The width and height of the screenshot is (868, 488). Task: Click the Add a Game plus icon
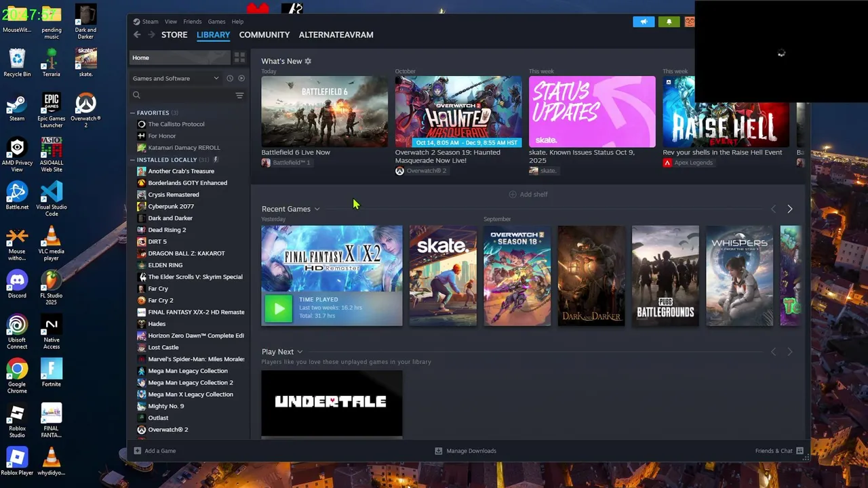tap(137, 451)
